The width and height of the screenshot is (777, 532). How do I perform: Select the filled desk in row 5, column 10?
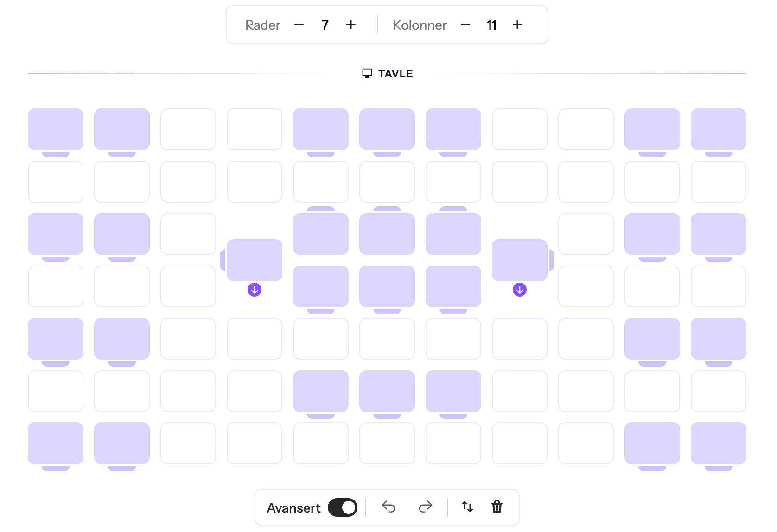(x=652, y=339)
